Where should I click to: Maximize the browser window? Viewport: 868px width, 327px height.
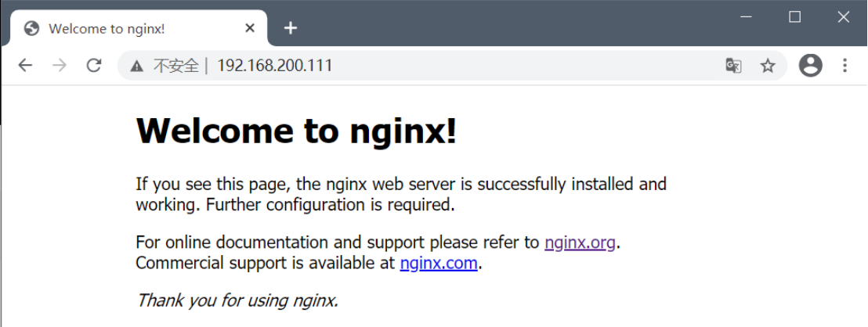click(794, 17)
